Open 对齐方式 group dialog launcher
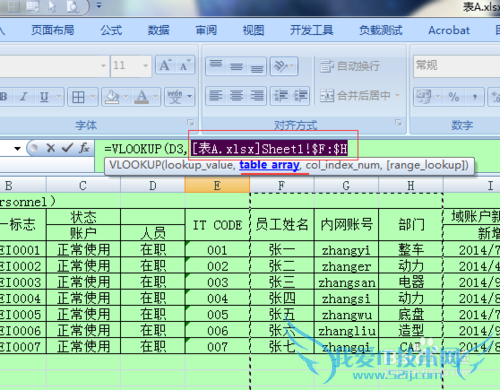The image size is (500, 390). 398,123
